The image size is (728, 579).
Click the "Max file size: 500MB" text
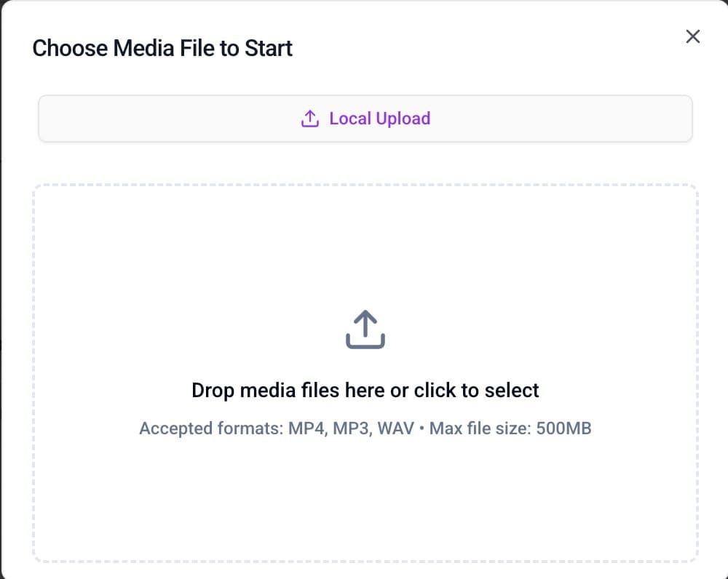coord(510,428)
